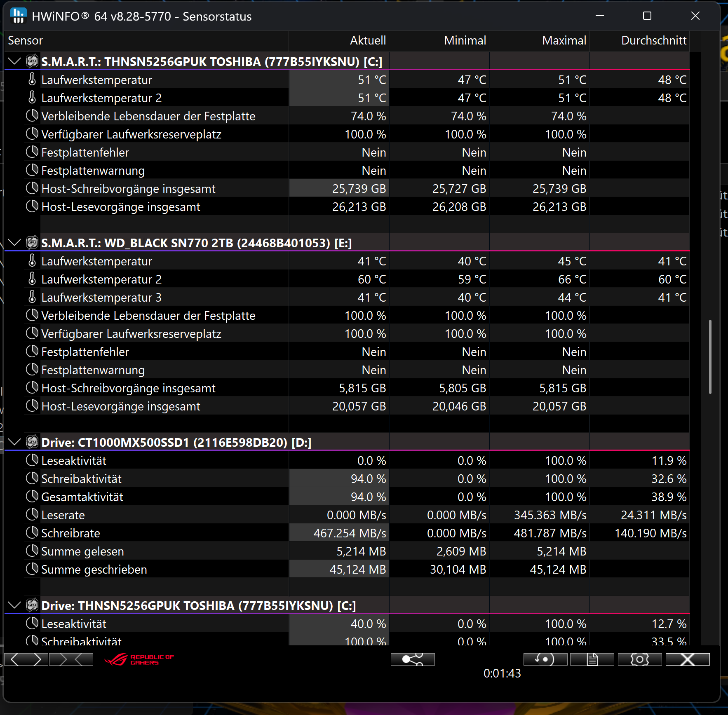This screenshot has height=715, width=728.
Task: Select the Summe gelesen row label
Action: pos(82,551)
